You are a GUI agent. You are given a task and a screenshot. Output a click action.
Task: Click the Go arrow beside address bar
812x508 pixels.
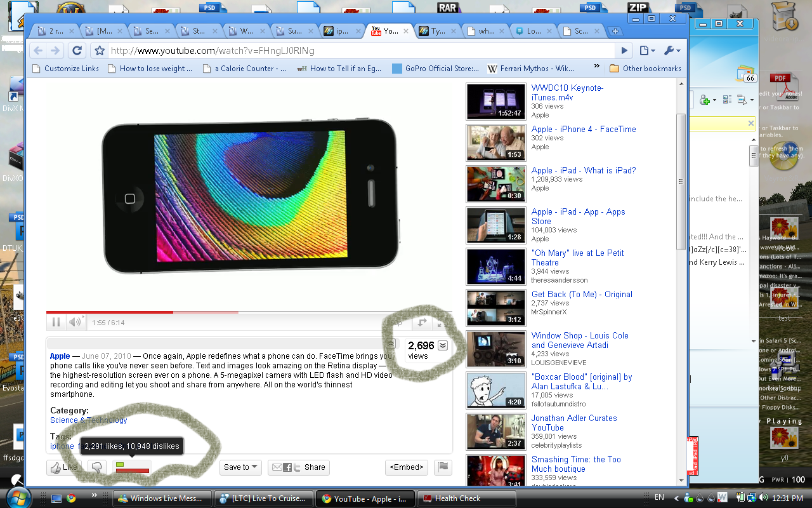(x=624, y=51)
